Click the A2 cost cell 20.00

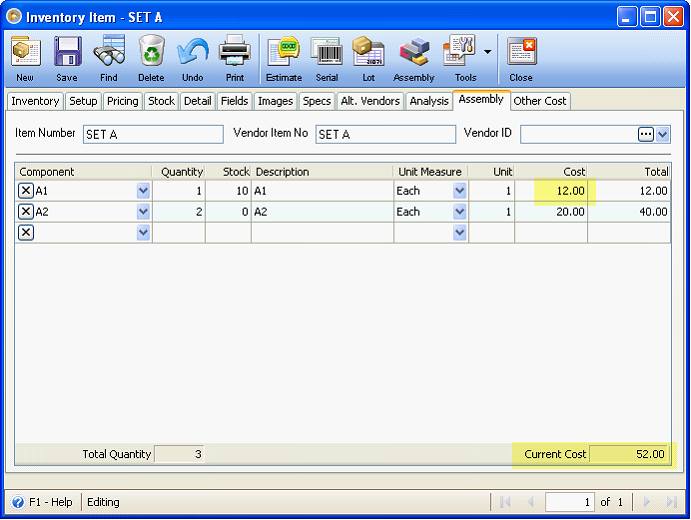tap(551, 212)
